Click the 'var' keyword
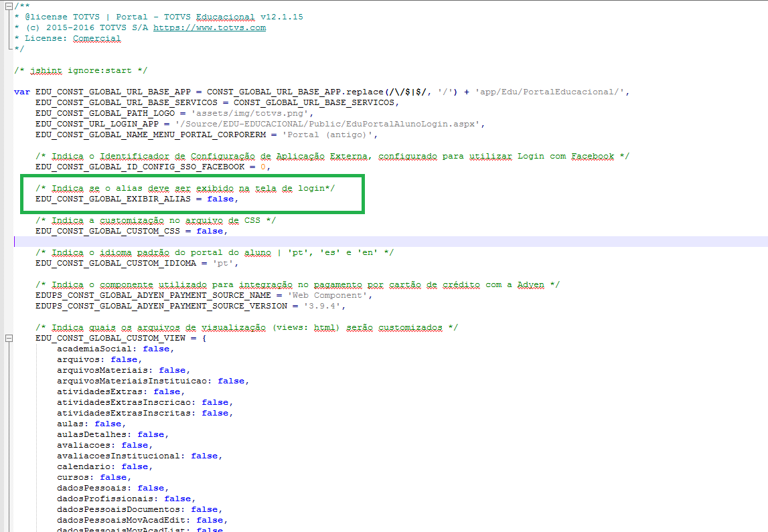 (22, 92)
